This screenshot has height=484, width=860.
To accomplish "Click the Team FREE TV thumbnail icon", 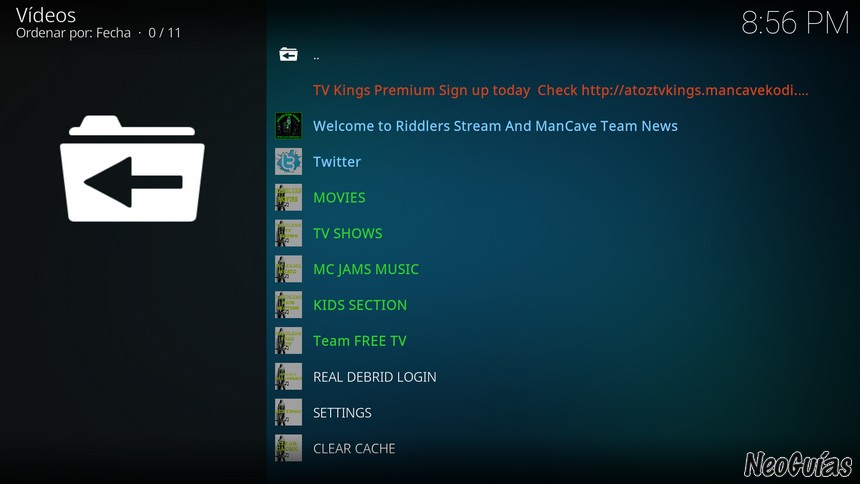I will click(288, 341).
